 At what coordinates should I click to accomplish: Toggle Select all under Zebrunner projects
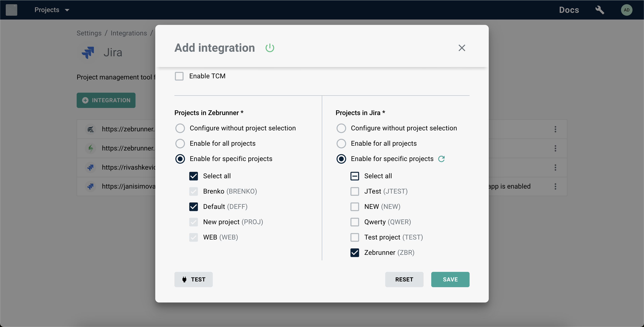194,176
